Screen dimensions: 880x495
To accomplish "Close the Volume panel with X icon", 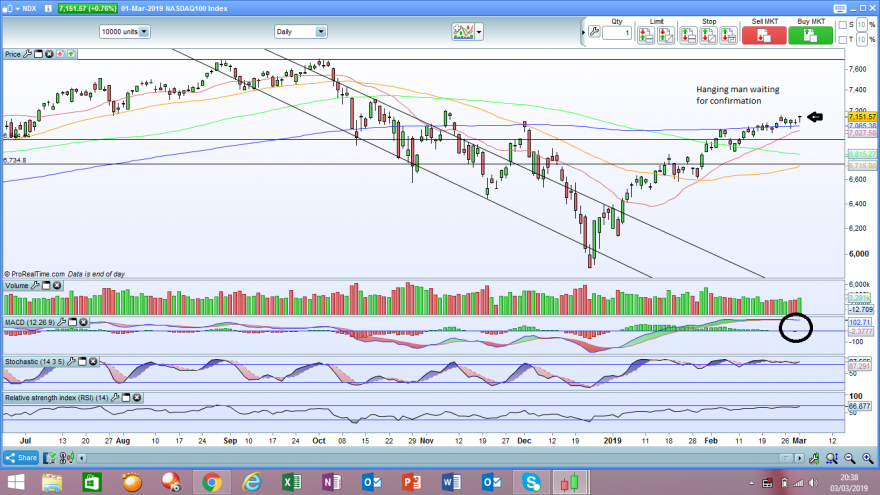I will point(57,286).
